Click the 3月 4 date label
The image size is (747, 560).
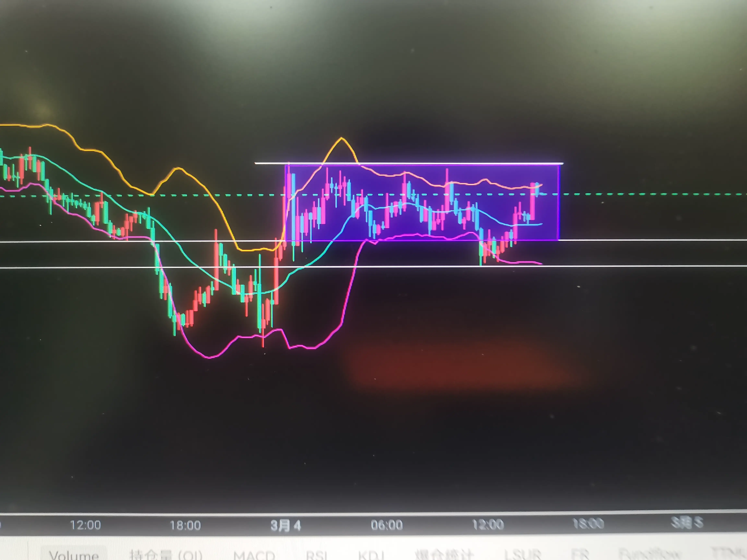pos(286,525)
